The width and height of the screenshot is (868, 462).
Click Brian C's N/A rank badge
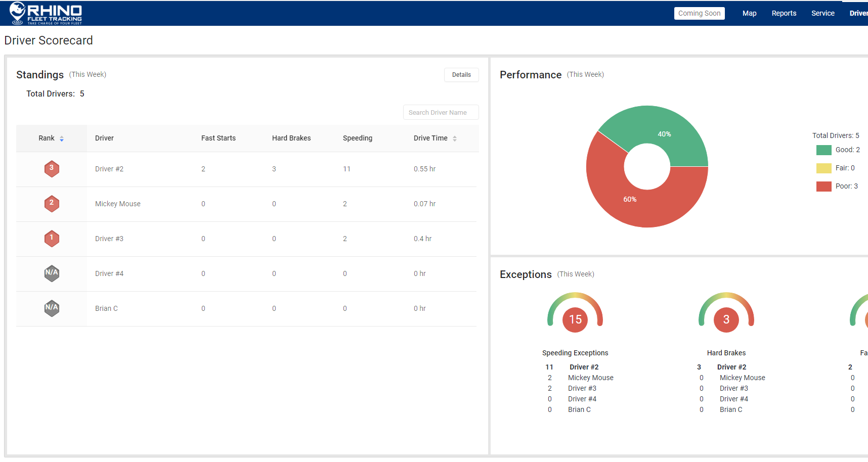[x=52, y=308]
